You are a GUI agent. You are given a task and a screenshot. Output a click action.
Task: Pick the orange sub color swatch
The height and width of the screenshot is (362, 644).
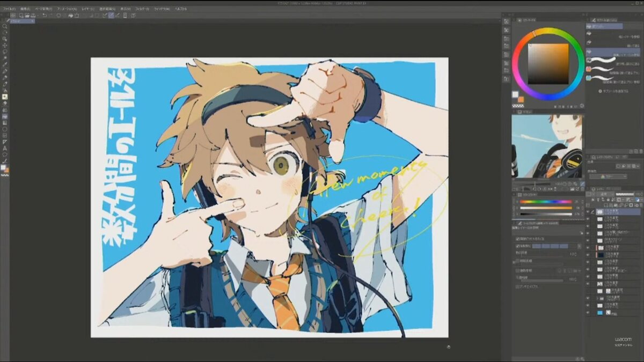tap(521, 99)
